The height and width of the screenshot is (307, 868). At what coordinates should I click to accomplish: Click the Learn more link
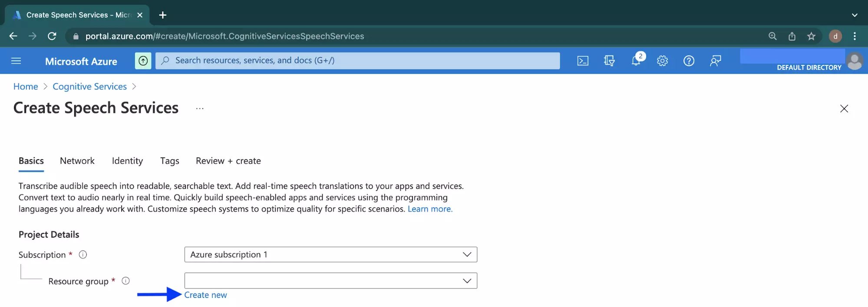[430, 209]
